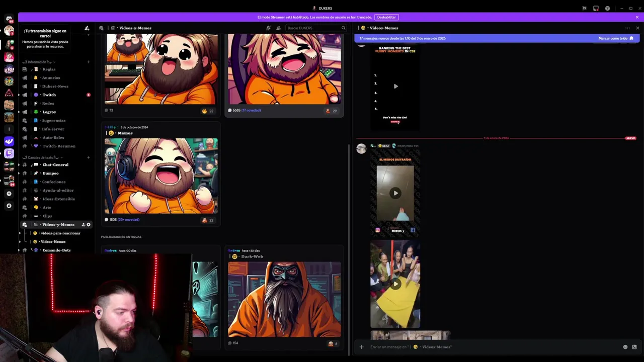
Task: Open the Auto-Roles channel
Action: point(56,138)
